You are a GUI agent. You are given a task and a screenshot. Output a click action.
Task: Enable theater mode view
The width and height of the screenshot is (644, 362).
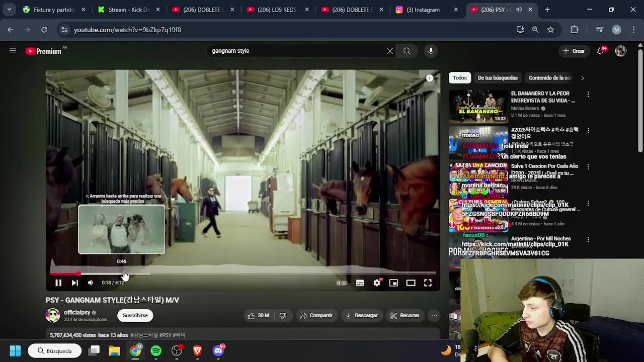click(x=411, y=283)
